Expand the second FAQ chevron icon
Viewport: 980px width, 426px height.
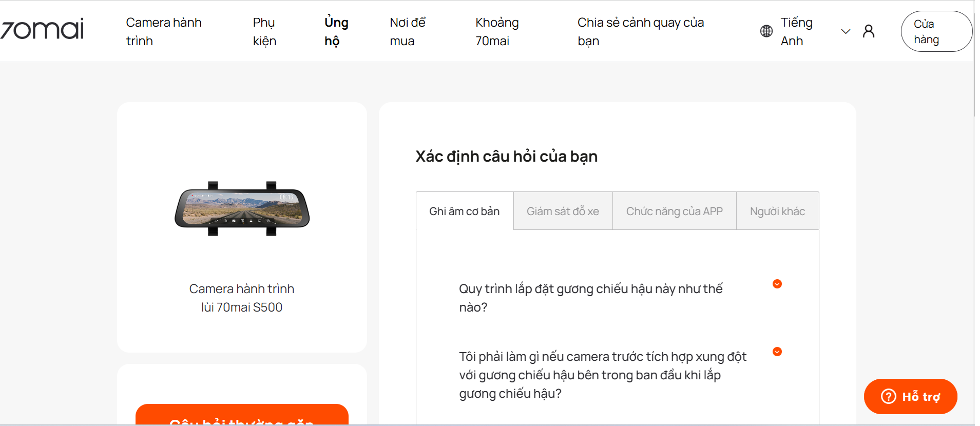pos(777,352)
